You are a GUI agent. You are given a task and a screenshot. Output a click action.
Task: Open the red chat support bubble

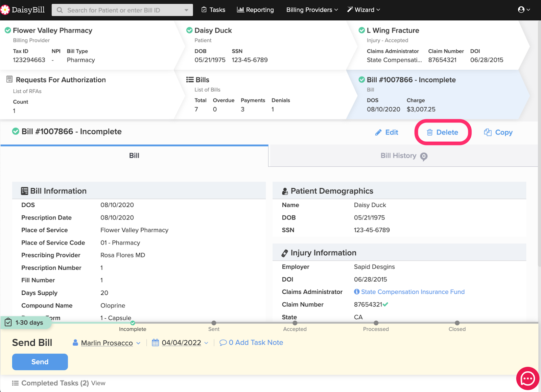click(528, 378)
